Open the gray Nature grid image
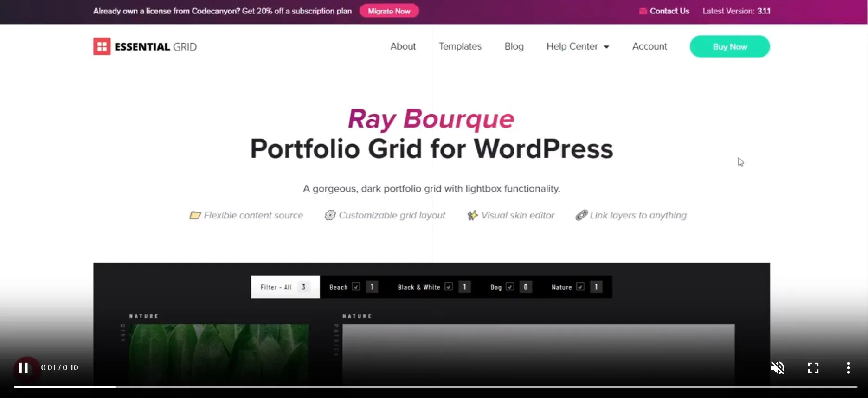868x398 pixels. pos(538,355)
